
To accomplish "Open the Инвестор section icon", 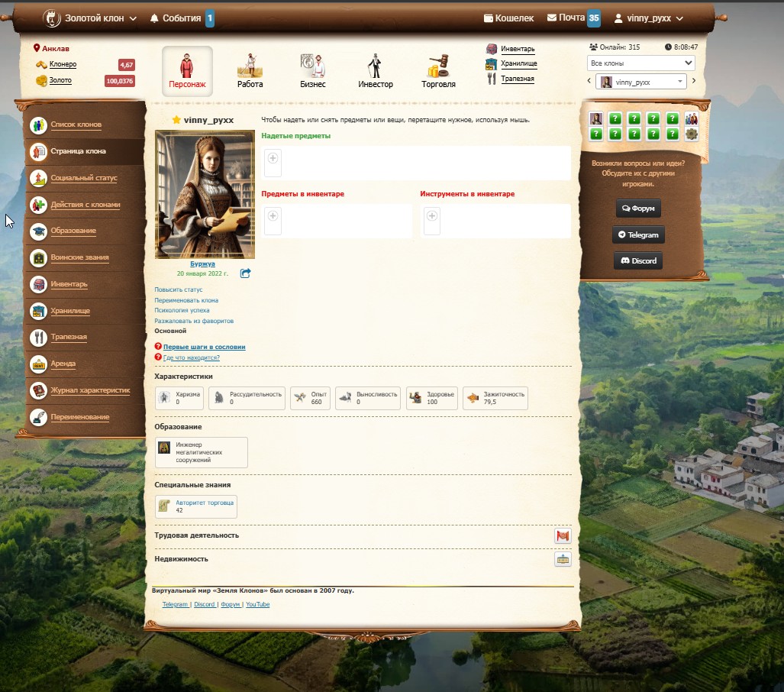I will pyautogui.click(x=375, y=66).
